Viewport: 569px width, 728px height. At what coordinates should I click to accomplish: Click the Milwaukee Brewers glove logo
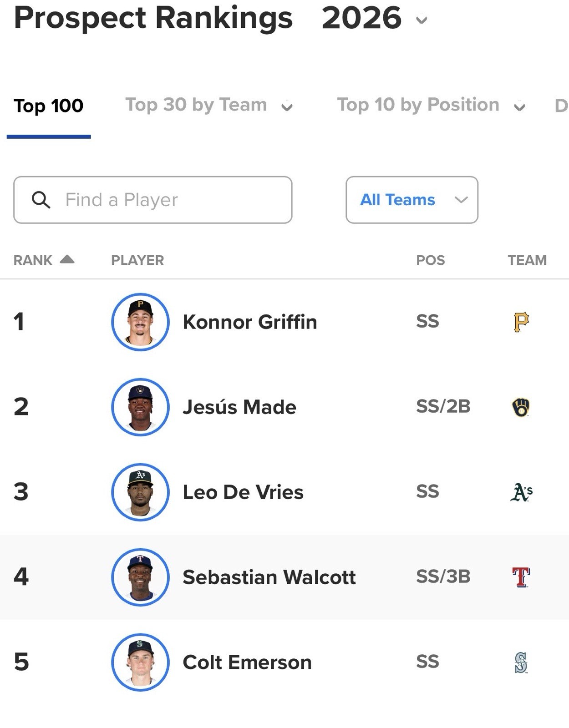click(521, 407)
